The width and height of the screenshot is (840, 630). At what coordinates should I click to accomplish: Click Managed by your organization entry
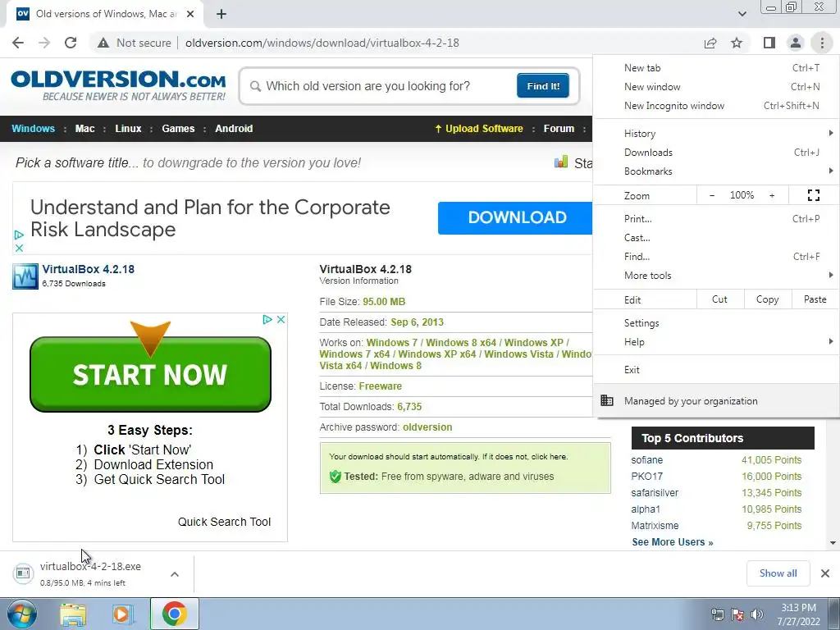(x=716, y=401)
